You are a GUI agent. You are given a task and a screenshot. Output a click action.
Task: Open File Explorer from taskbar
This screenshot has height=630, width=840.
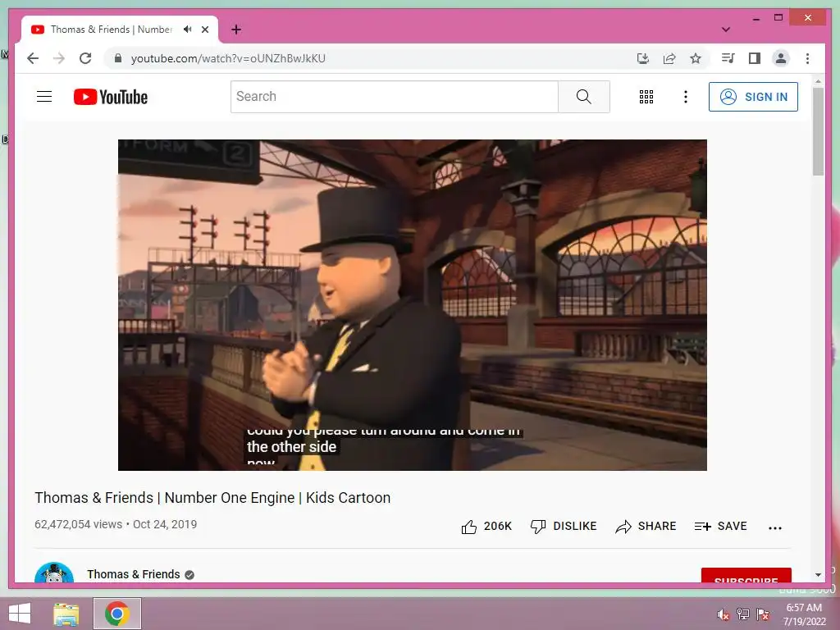66,614
